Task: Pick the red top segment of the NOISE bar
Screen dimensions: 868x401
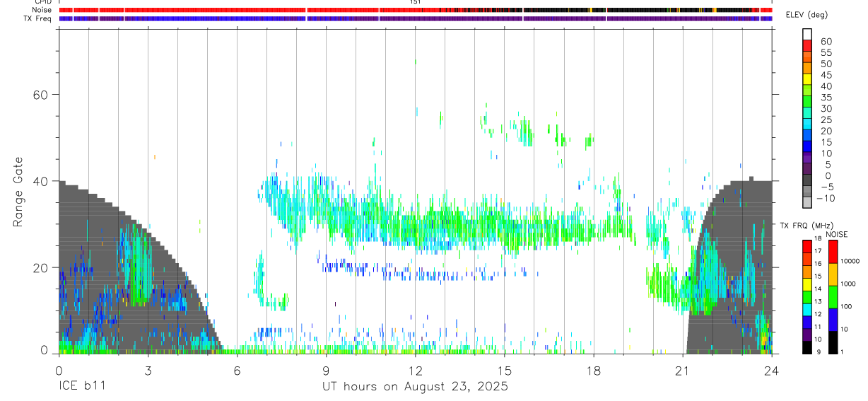Action: click(833, 252)
